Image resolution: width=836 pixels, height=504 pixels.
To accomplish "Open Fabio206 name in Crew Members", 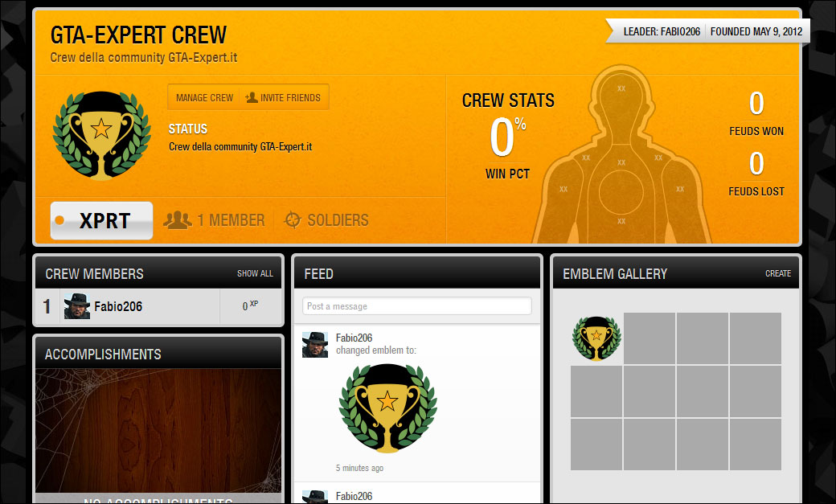I will tap(118, 306).
